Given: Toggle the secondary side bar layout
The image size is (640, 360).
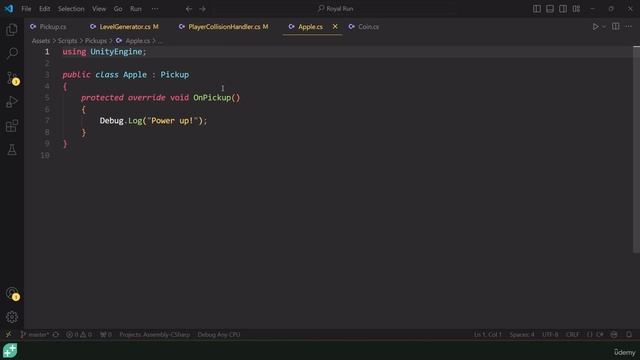Looking at the screenshot, I should pyautogui.click(x=563, y=9).
